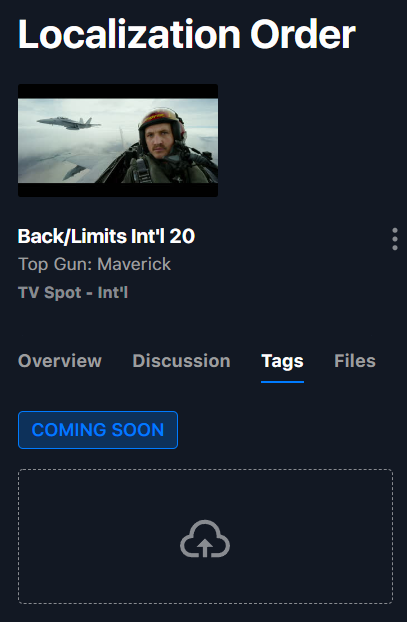Viewport: 407px width, 622px height.
Task: Click the fighter jet in the thumbnail
Action: (69, 123)
